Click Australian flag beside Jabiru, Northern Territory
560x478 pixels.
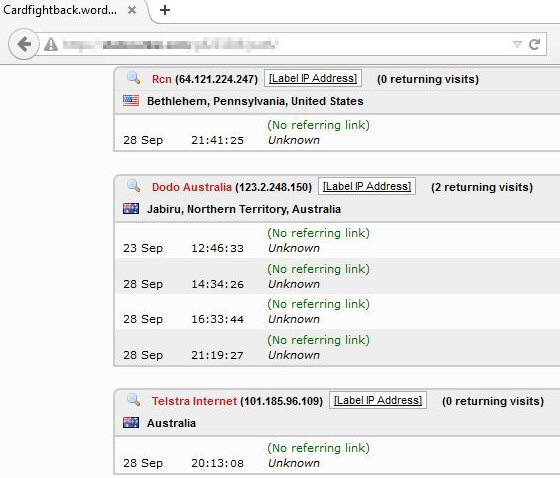point(131,208)
